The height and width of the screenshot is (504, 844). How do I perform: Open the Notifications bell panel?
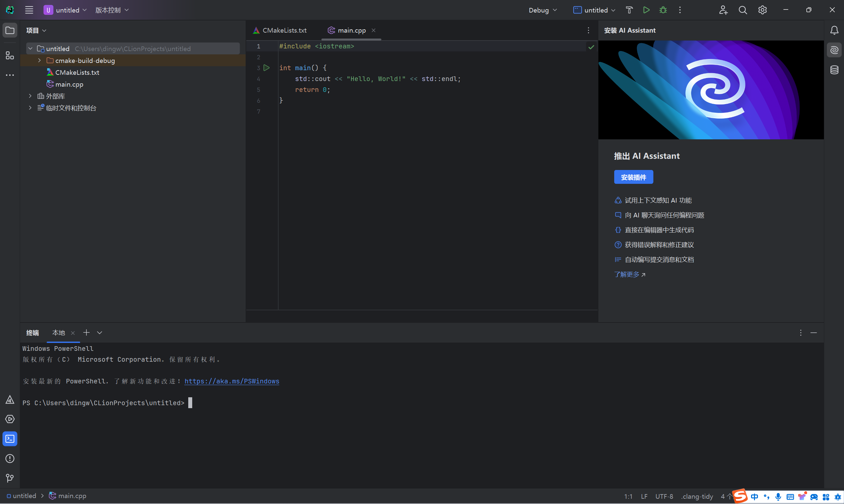point(834,31)
